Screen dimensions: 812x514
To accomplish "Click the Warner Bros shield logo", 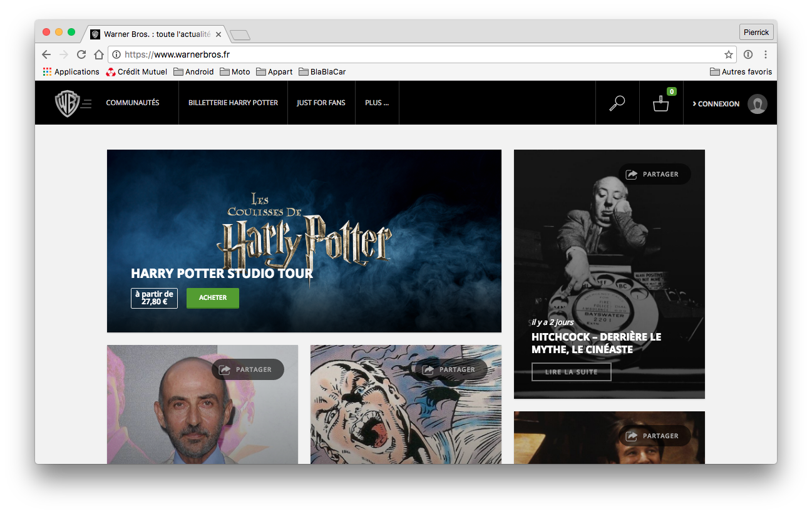I will pos(67,103).
